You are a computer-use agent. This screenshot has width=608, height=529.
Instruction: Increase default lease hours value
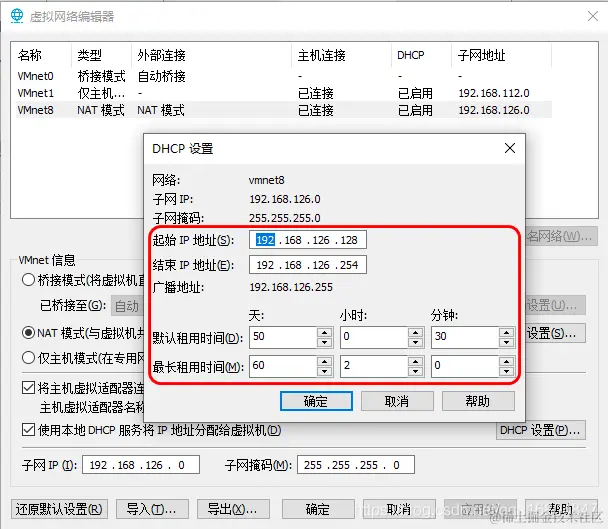[415, 332]
